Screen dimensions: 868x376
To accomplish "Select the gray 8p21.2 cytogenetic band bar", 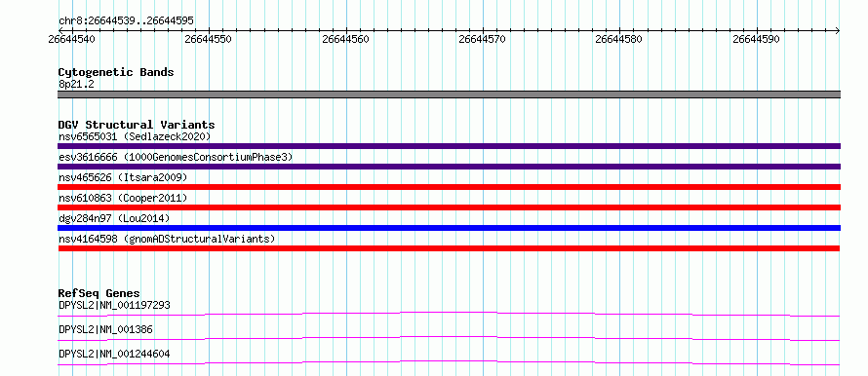I will pyautogui.click(x=449, y=94).
